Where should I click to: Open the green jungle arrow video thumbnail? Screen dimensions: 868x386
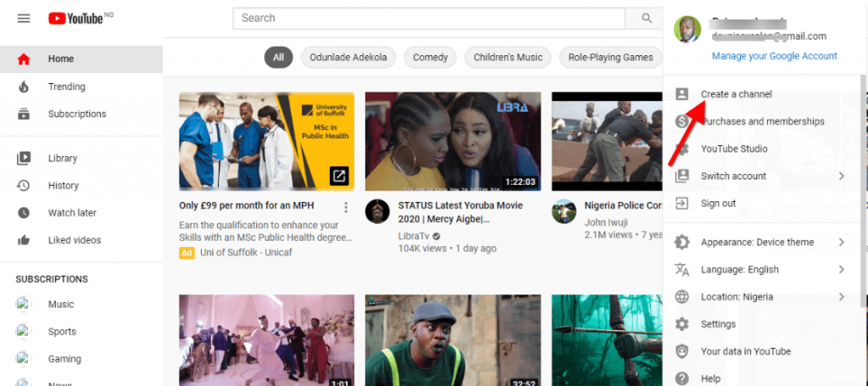pyautogui.click(x=607, y=340)
